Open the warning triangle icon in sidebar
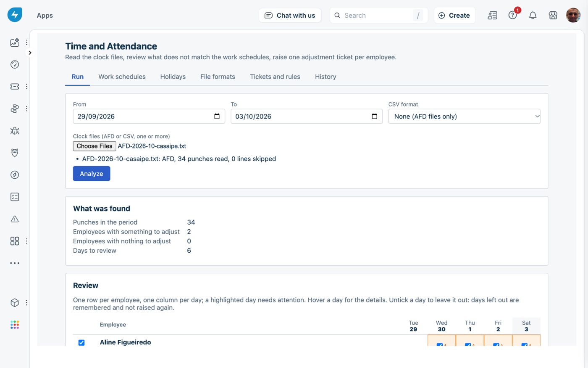588x368 pixels. [x=15, y=219]
